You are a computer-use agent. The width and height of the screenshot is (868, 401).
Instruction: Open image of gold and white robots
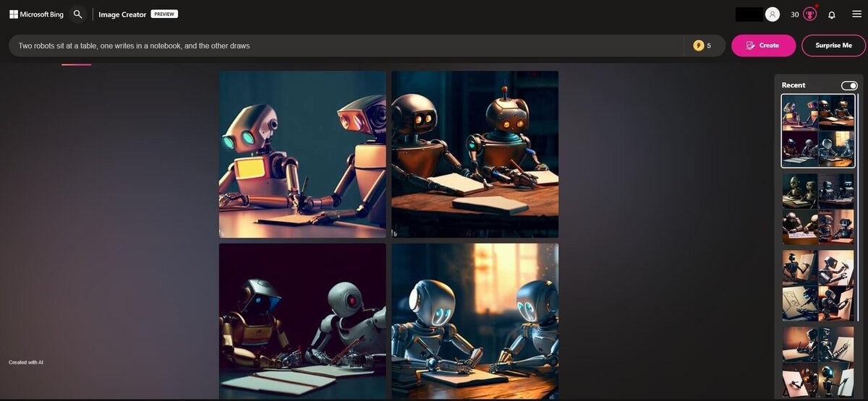302,322
